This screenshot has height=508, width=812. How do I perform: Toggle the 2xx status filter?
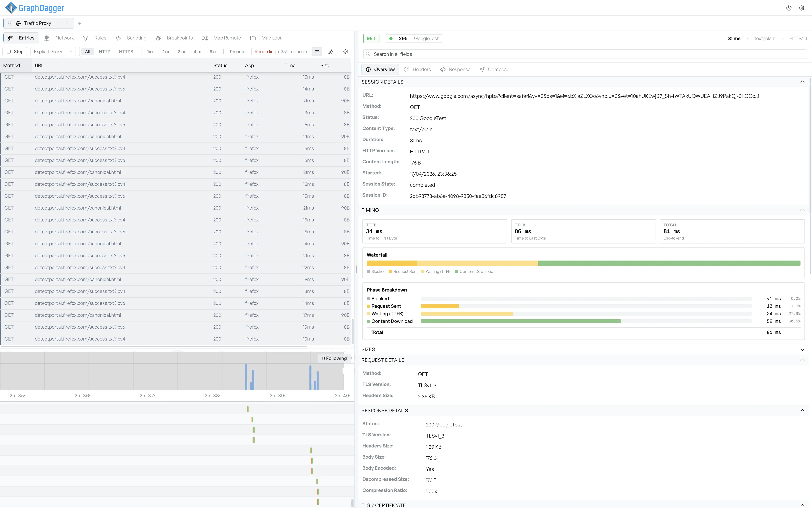tap(166, 51)
